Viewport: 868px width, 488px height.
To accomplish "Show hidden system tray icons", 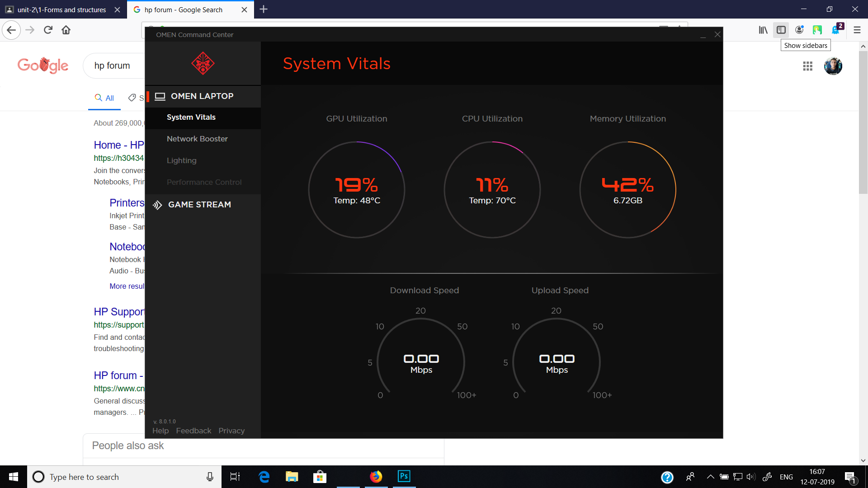I will [x=711, y=477].
